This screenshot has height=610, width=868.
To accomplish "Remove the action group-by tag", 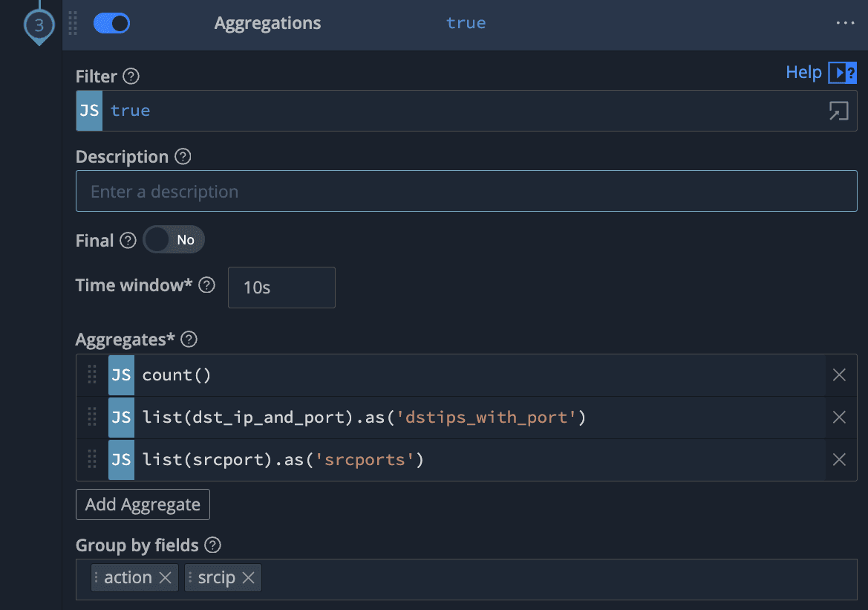I will coord(166,577).
